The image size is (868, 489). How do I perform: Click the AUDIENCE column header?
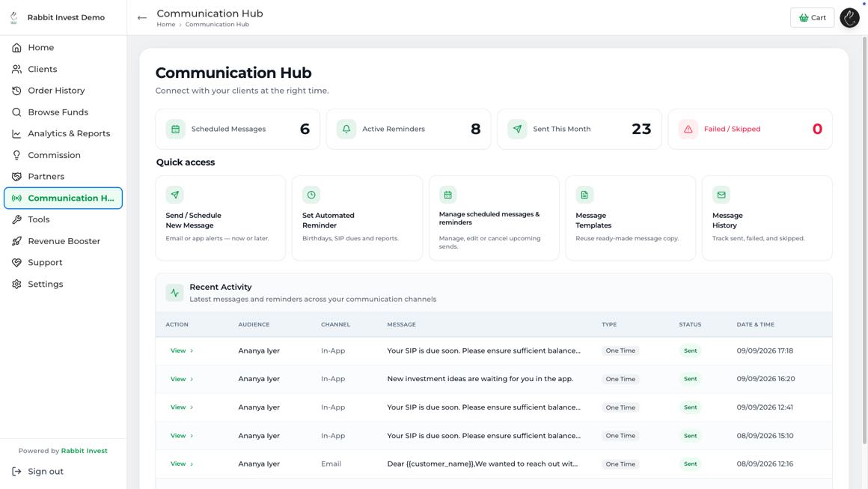point(254,324)
